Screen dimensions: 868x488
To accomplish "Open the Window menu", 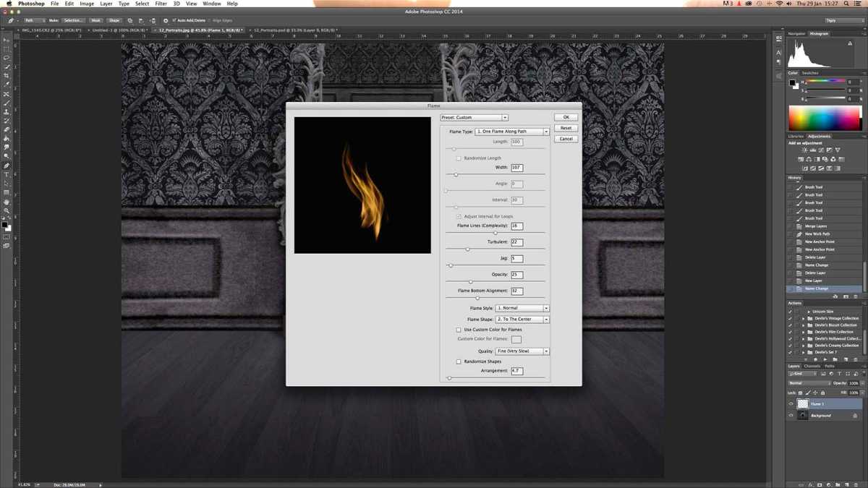I will coord(212,4).
